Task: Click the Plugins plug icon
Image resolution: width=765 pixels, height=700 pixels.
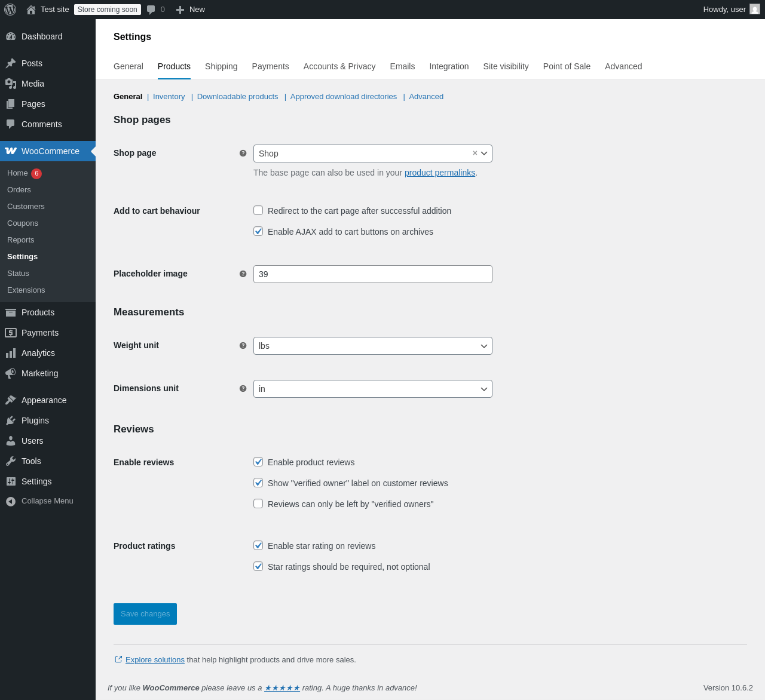Action: point(11,420)
